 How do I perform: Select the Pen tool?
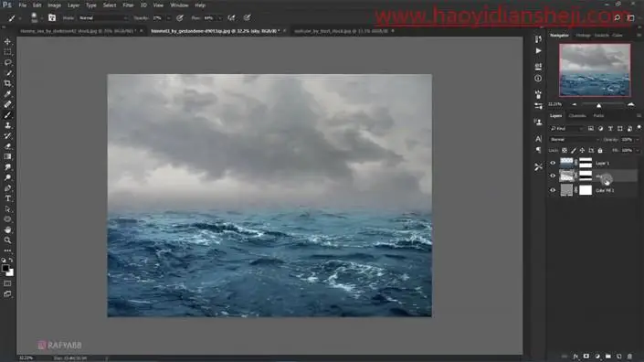pyautogui.click(x=7, y=188)
